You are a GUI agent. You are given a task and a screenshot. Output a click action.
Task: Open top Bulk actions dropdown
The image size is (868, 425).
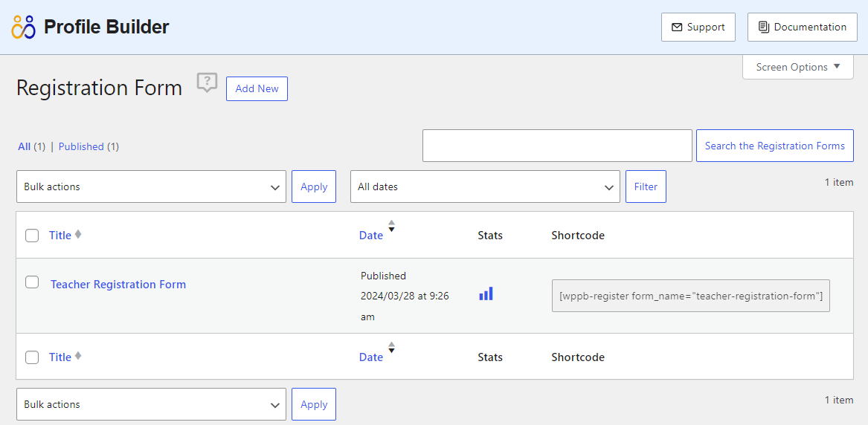[x=151, y=186]
